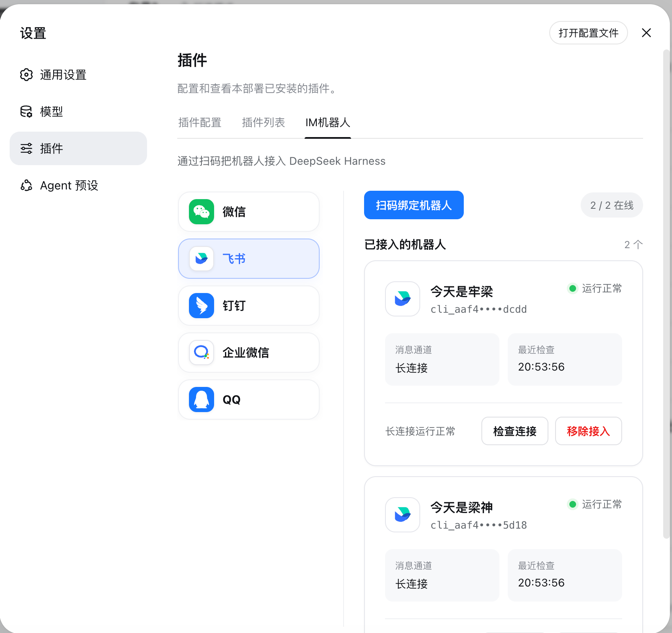This screenshot has height=633, width=672.
Task: Click the blue QQ penguin icon
Action: [202, 400]
